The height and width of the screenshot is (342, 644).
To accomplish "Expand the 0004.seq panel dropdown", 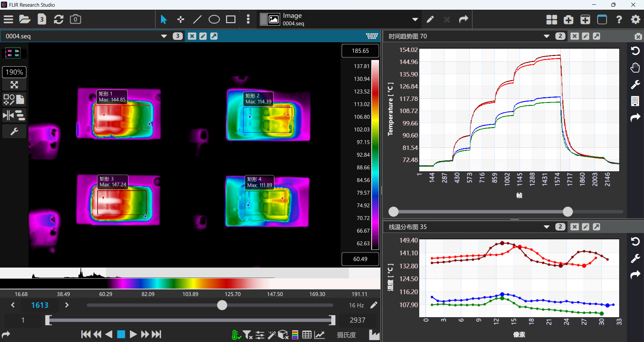I will click(164, 36).
